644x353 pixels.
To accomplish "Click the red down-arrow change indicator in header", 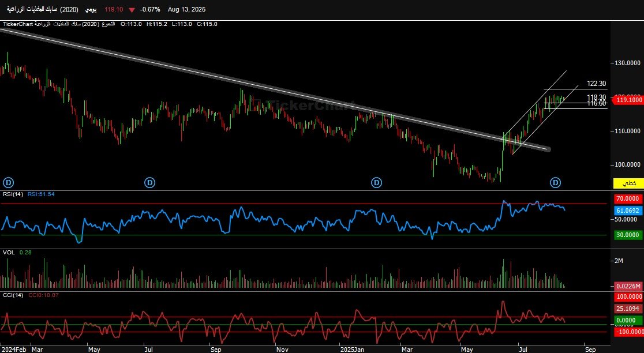I will coord(132,9).
